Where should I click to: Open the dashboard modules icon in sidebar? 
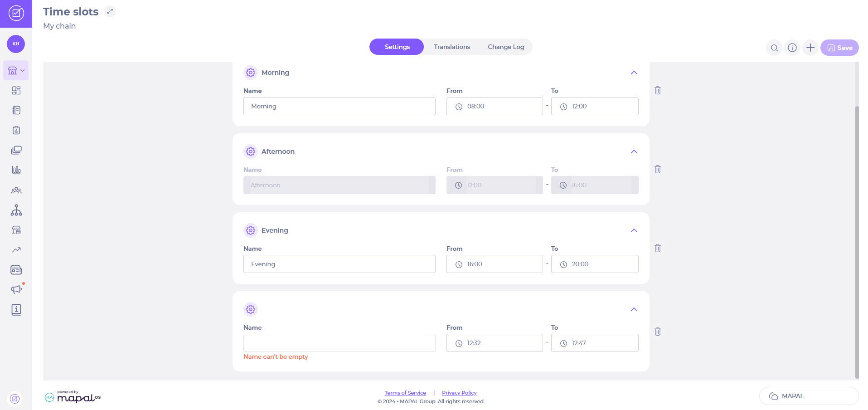(x=16, y=90)
